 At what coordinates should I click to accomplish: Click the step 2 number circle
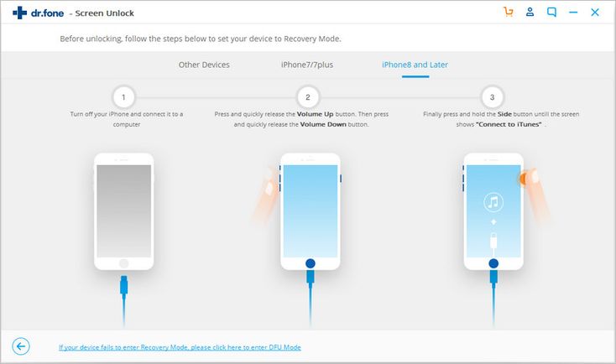308,97
